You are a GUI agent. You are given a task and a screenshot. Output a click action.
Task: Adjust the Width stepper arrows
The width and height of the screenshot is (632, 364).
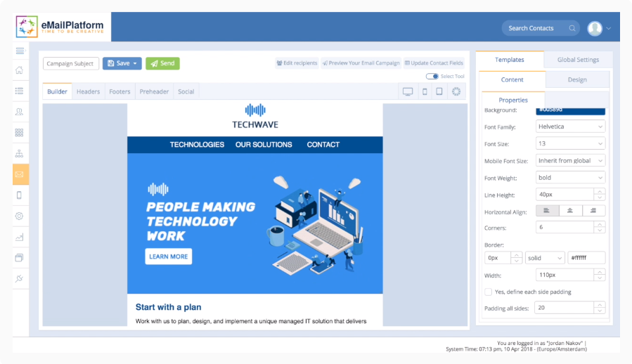600,275
